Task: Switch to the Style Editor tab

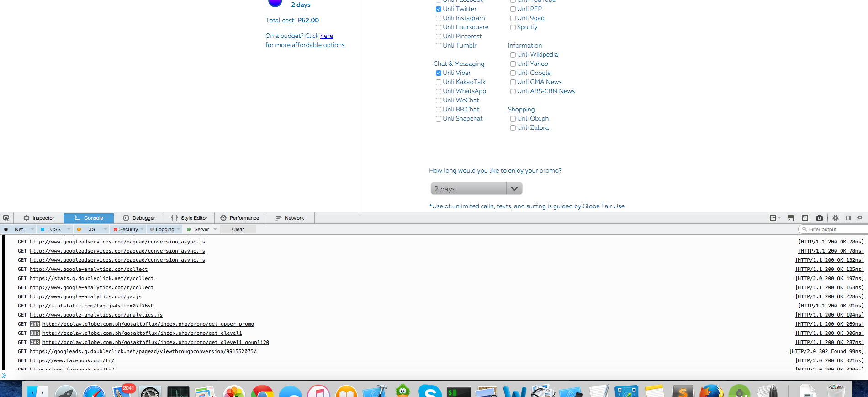Action: pyautogui.click(x=189, y=218)
